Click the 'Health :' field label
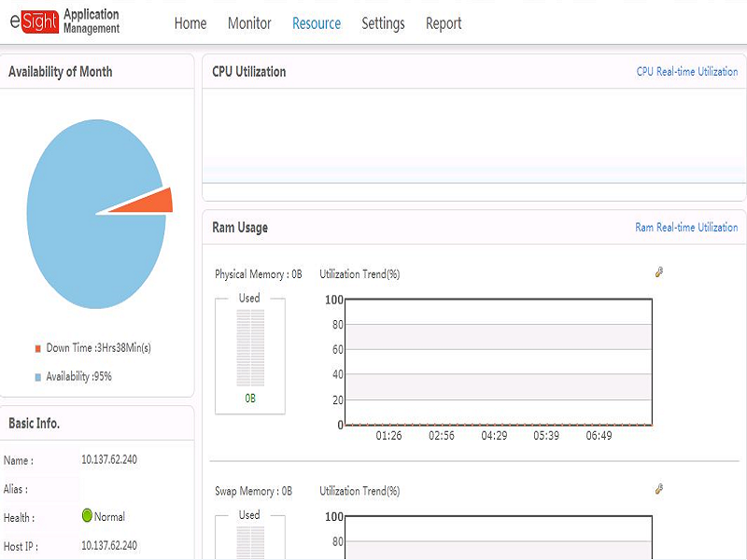747x560 pixels. (19, 518)
